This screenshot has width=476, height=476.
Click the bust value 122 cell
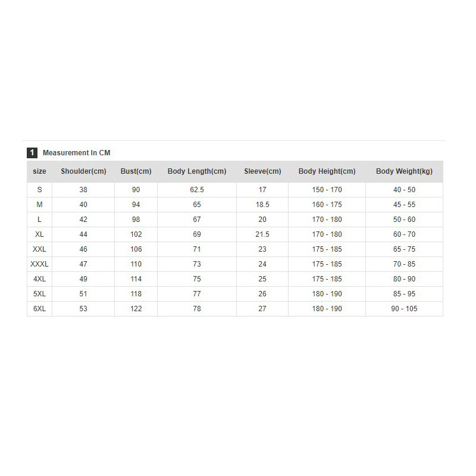click(x=136, y=309)
